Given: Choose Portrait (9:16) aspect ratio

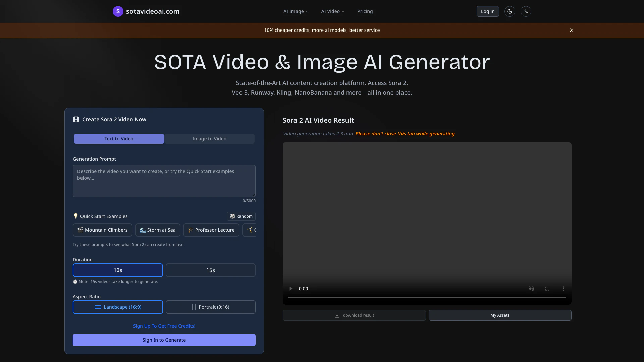Looking at the screenshot, I should 210,307.
